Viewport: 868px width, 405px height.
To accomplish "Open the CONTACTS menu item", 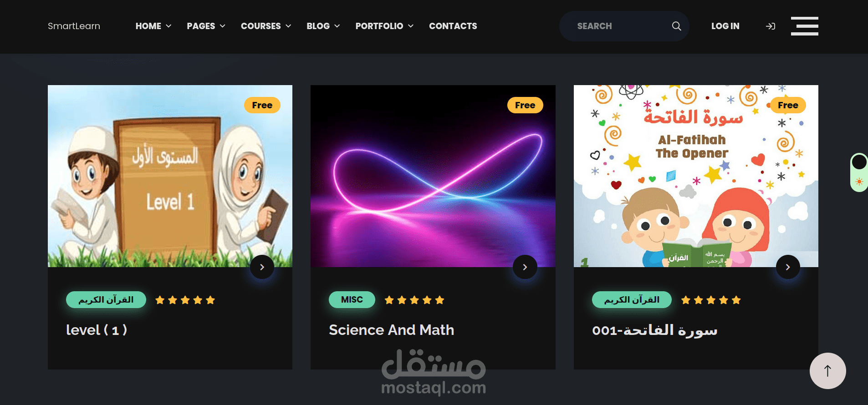I will click(453, 26).
